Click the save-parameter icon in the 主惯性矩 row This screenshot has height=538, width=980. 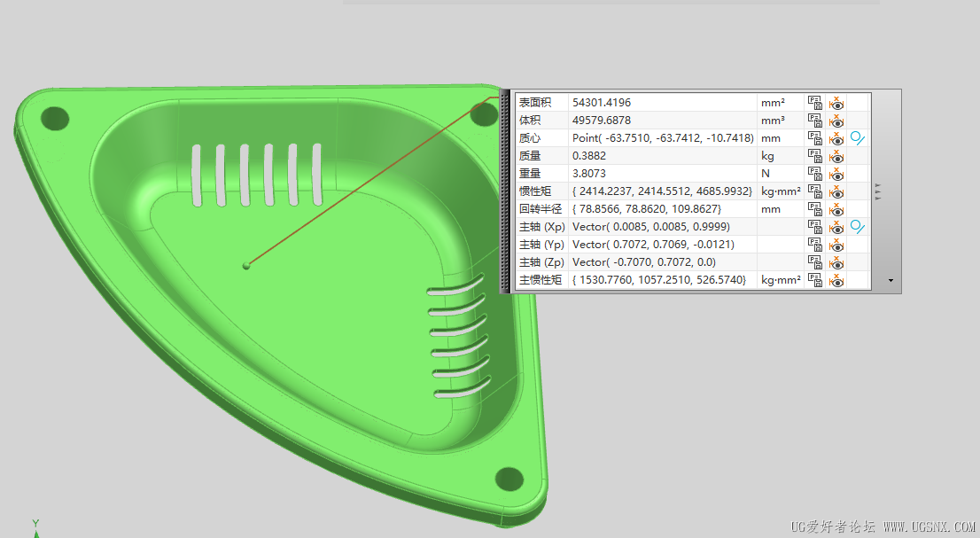[815, 280]
